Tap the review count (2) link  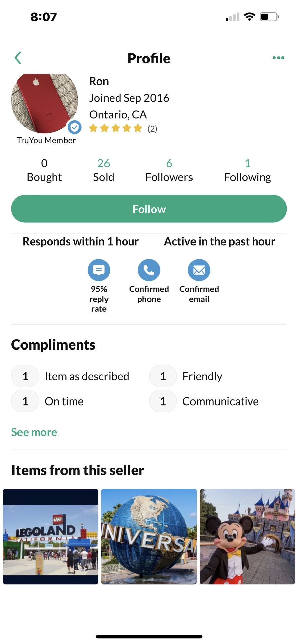(x=152, y=129)
